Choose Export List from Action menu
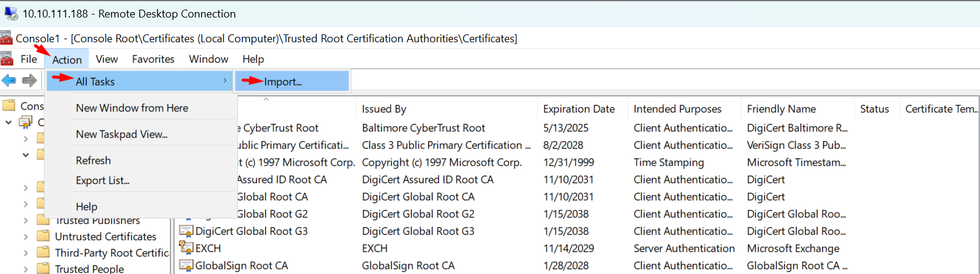Screen dimensions: 980x274 tap(103, 180)
